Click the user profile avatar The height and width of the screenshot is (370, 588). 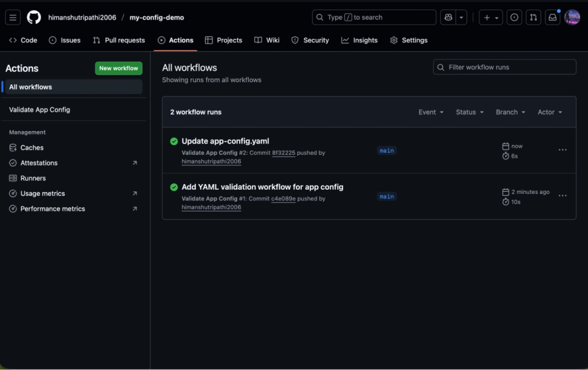(x=572, y=18)
